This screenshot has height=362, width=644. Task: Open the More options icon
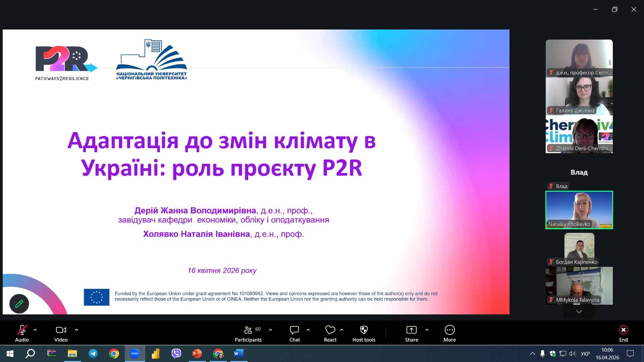tap(449, 334)
